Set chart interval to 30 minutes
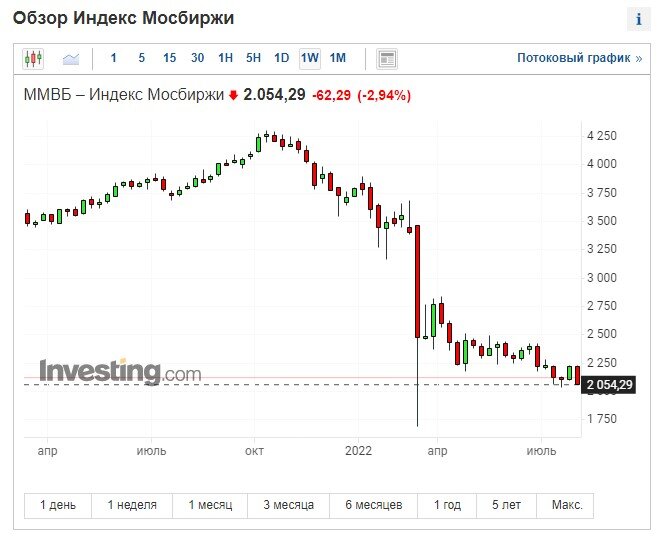Image resolution: width=660 pixels, height=540 pixels. pyautogui.click(x=197, y=58)
